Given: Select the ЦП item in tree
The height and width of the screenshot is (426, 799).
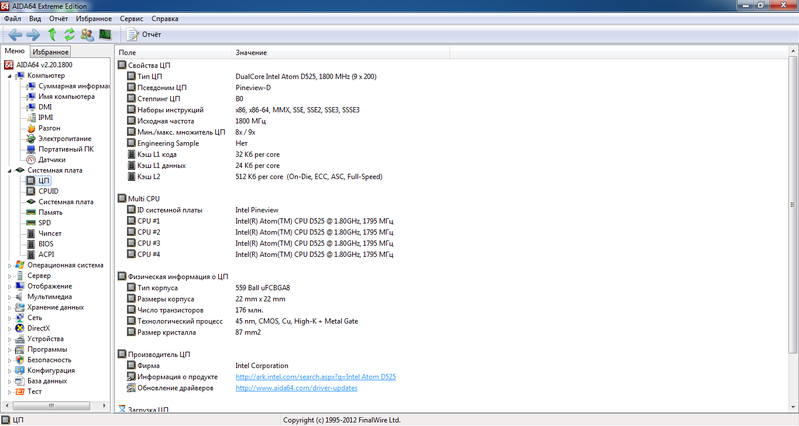Looking at the screenshot, I should pos(44,180).
